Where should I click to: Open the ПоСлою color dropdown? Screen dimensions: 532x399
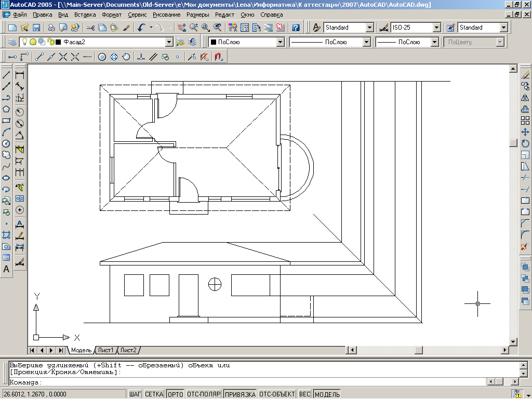coord(280,42)
